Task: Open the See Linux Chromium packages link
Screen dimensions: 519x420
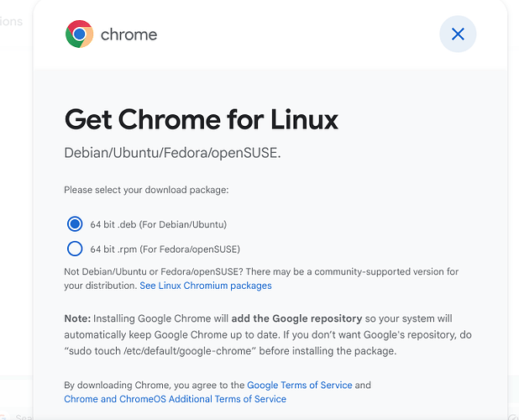Action: tap(206, 286)
